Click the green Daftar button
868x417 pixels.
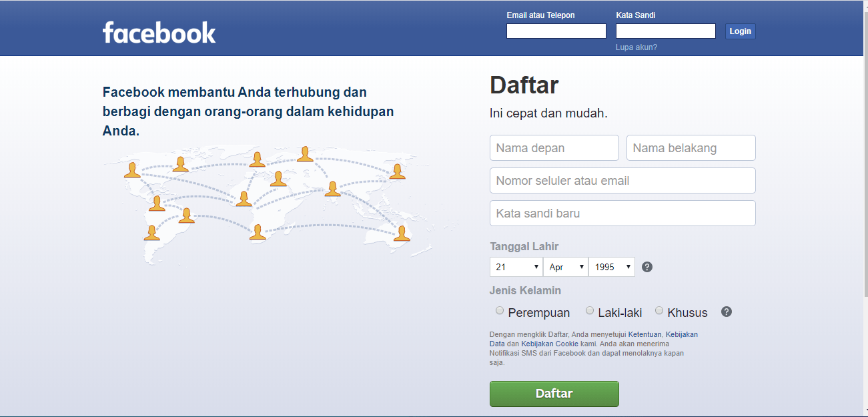point(554,394)
